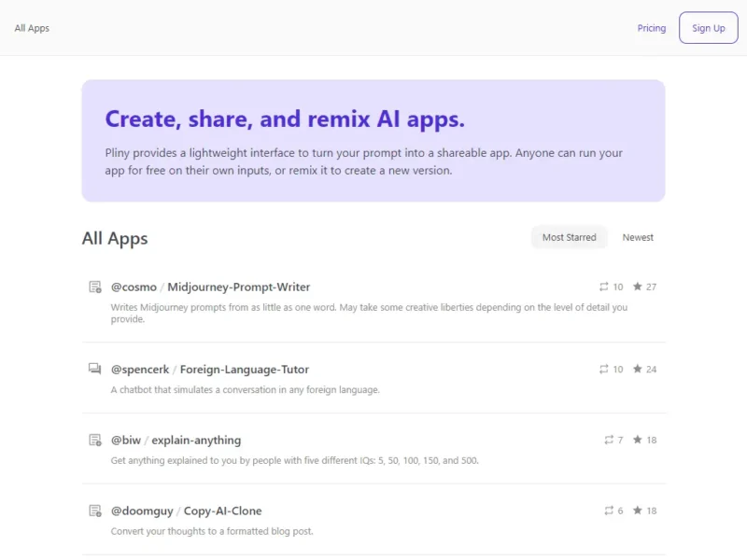747x560 pixels.
Task: Open the explain-anything app
Action: 196,440
